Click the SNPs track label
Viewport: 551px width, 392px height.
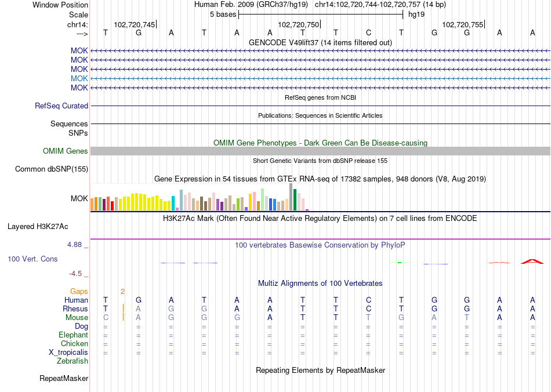click(78, 133)
